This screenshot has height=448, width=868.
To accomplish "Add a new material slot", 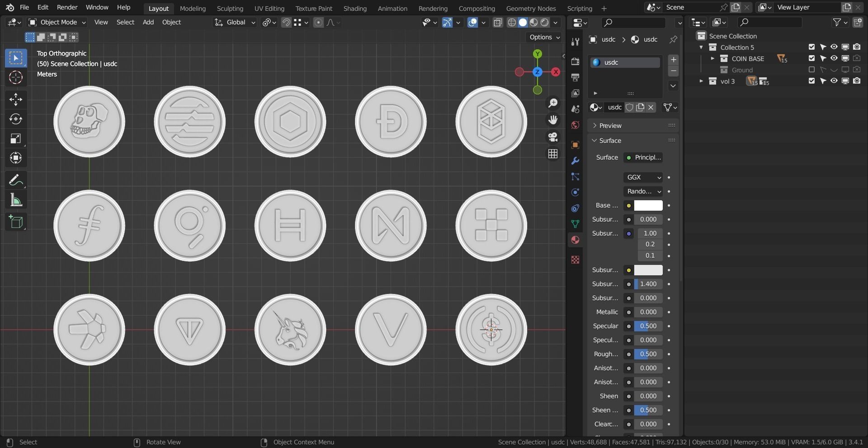I will point(673,60).
